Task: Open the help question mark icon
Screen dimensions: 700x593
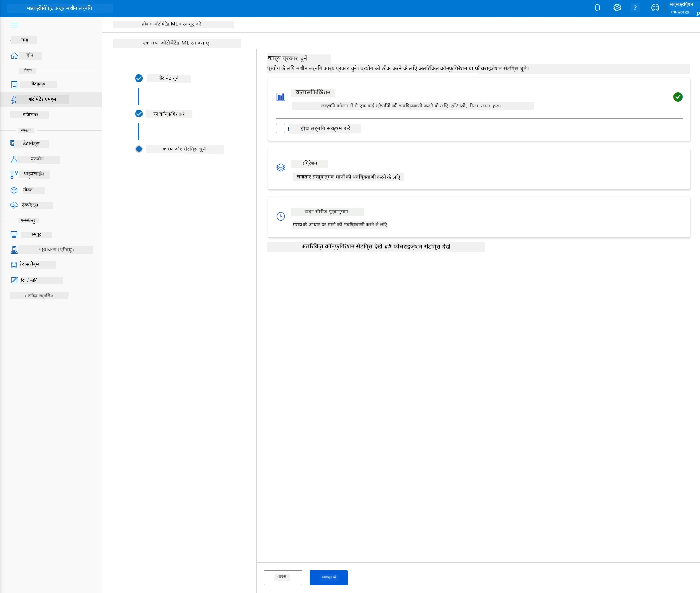Action: pyautogui.click(x=635, y=8)
